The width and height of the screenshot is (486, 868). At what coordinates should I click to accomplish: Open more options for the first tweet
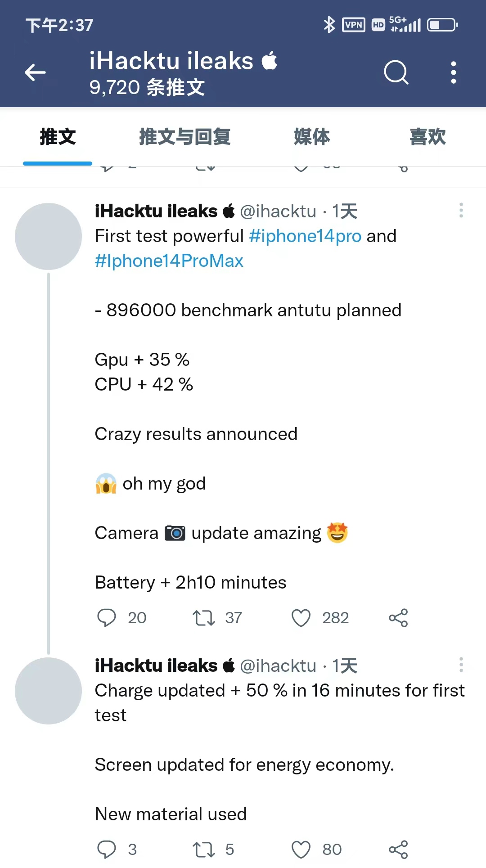click(x=461, y=210)
